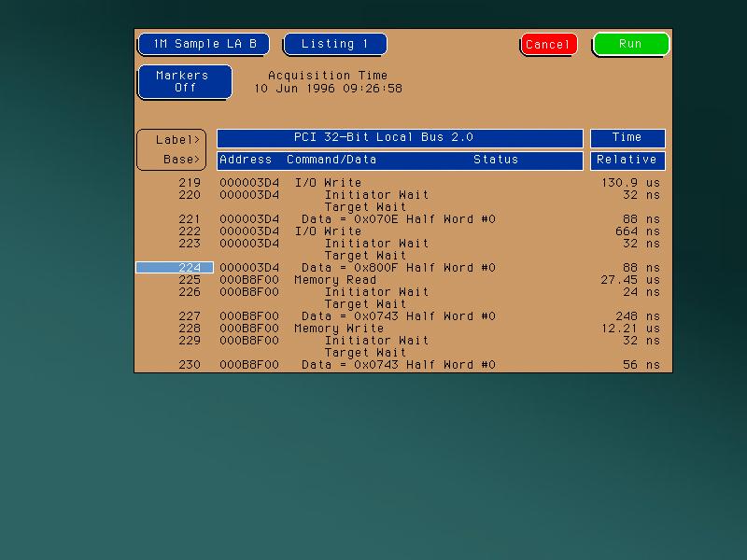This screenshot has width=747, height=560.
Task: Open the 1M Sample LA B module menu
Action: pyautogui.click(x=204, y=44)
